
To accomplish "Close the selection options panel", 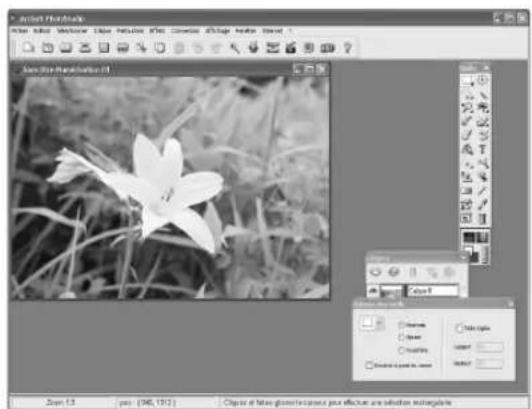I will point(511,304).
